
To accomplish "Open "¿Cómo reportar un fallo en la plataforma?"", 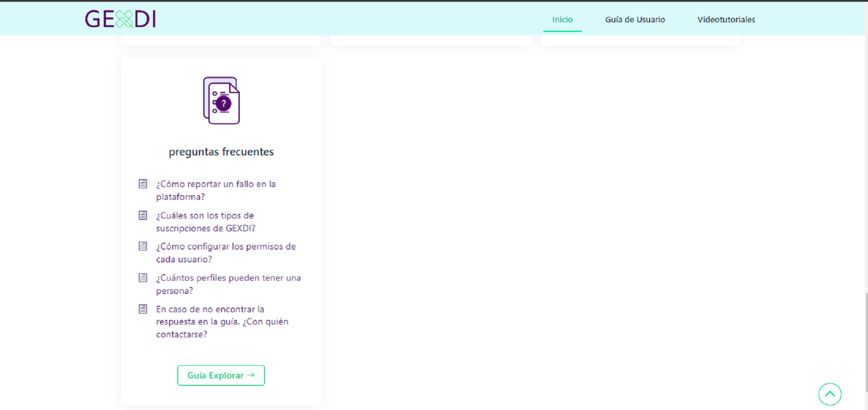I will pyautogui.click(x=216, y=190).
